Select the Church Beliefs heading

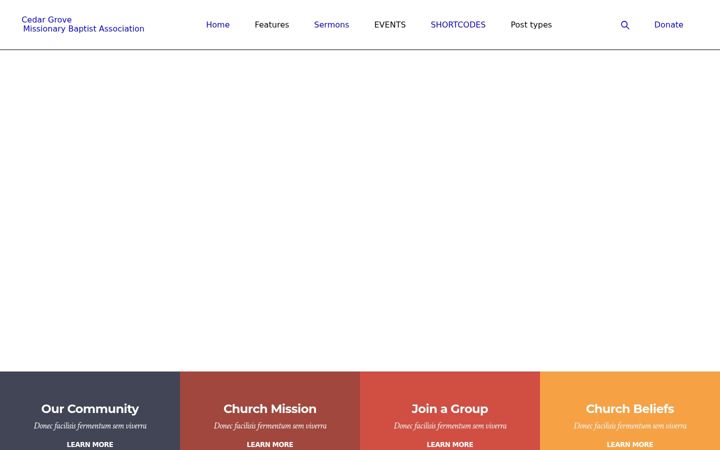coord(630,409)
